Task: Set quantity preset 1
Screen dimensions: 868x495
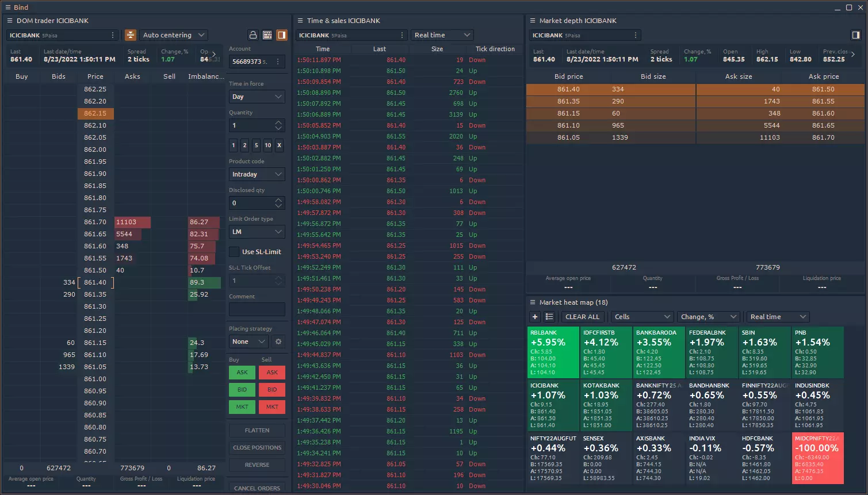Action: click(233, 145)
